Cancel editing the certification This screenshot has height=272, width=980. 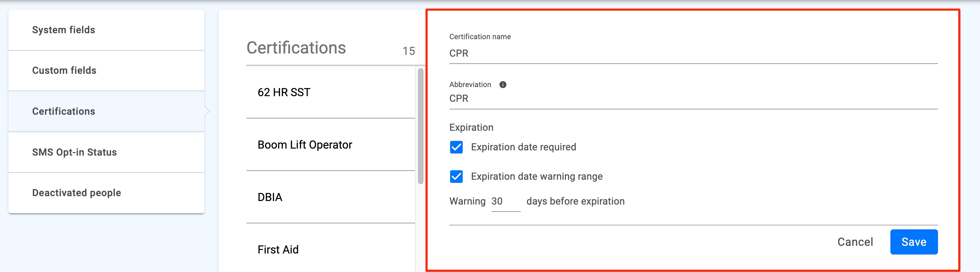(855, 242)
